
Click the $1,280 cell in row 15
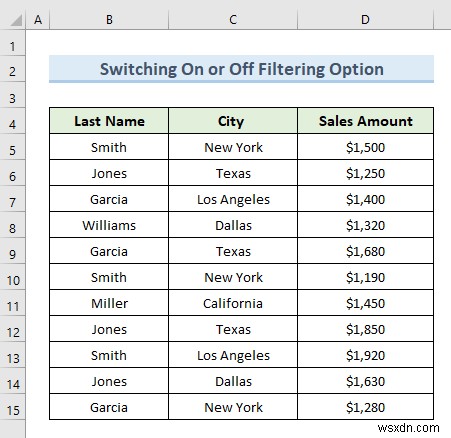click(x=365, y=407)
